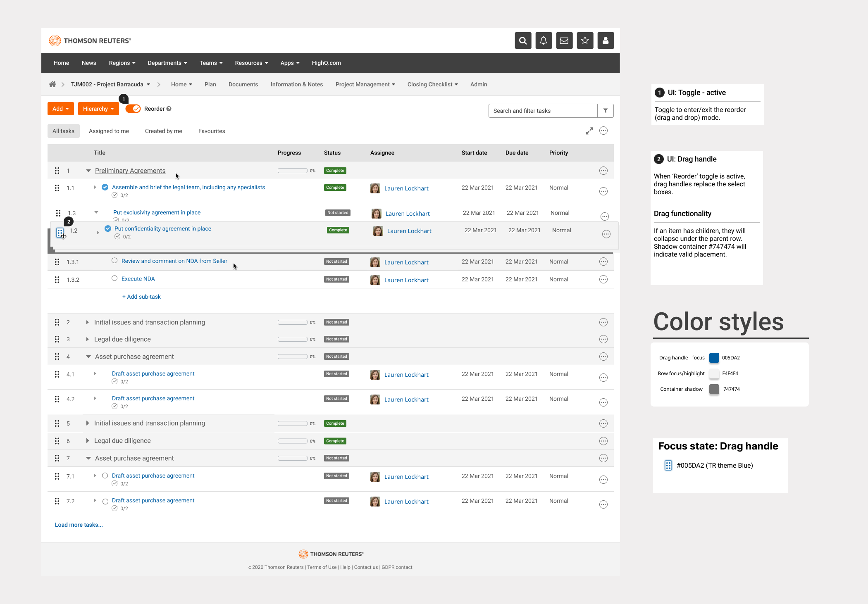Check the circle for task 7.1

point(105,476)
